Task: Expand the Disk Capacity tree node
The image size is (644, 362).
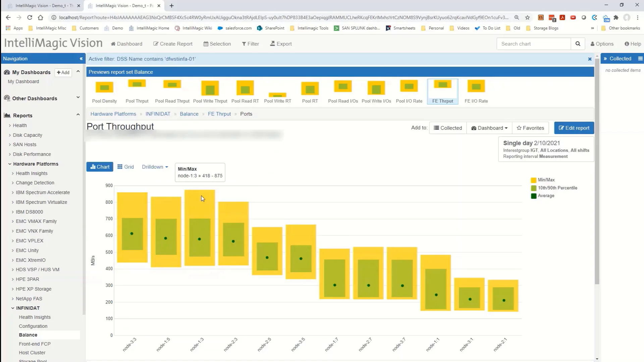Action: click(x=10, y=135)
